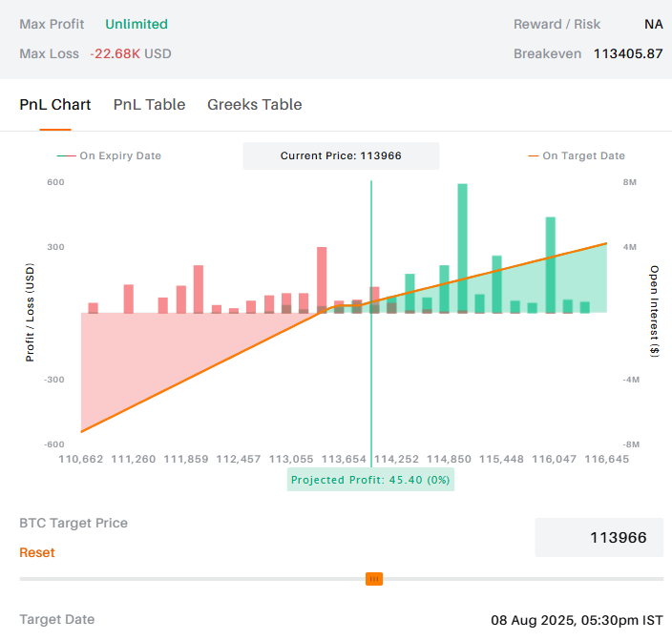Click the Unlimited Max Profit value
Image resolution: width=672 pixels, height=640 pixels.
[x=136, y=24]
